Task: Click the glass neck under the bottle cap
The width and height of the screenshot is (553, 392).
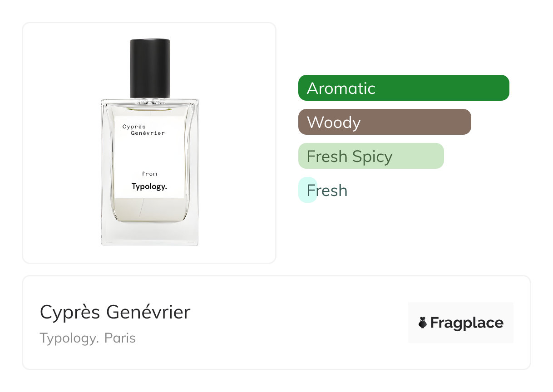Action: coord(150,103)
